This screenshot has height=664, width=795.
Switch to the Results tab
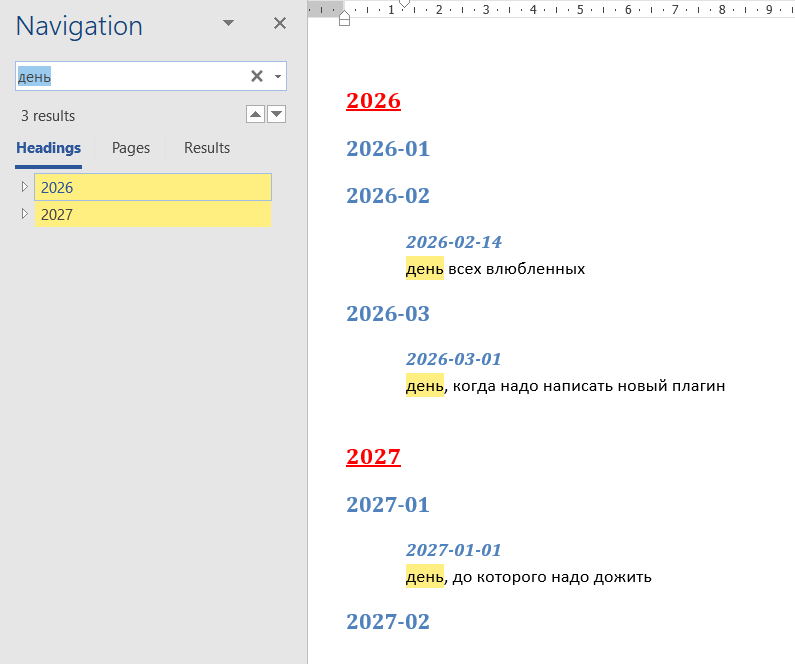[207, 148]
